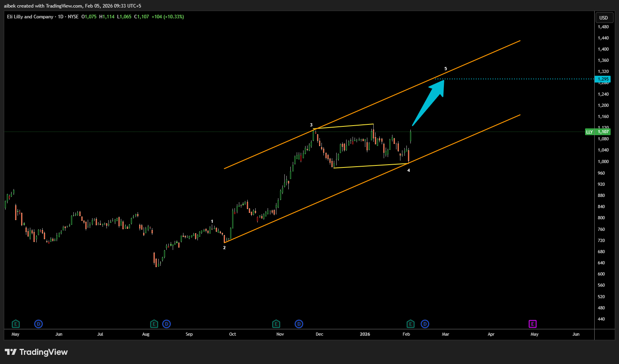
Task: Open the purple upcoming earnings E marker
Action: (532, 324)
